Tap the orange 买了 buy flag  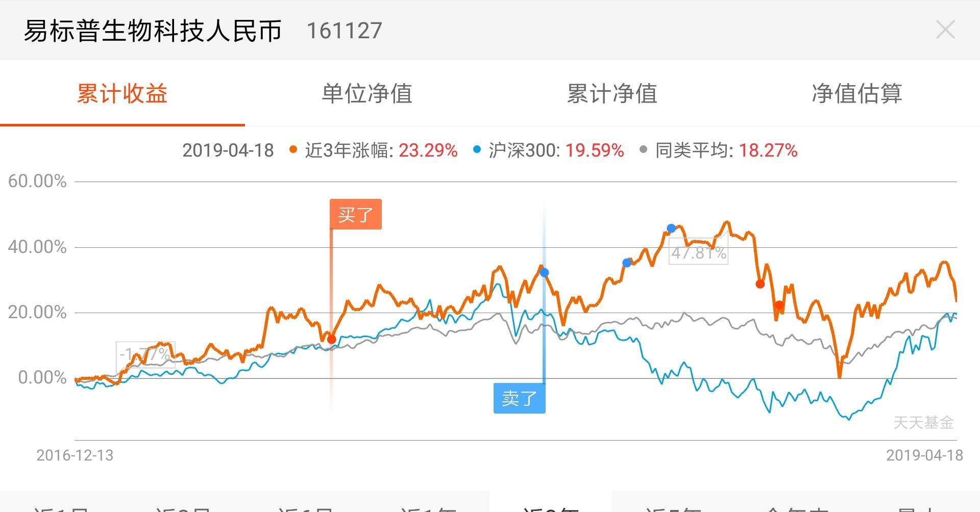click(x=355, y=214)
